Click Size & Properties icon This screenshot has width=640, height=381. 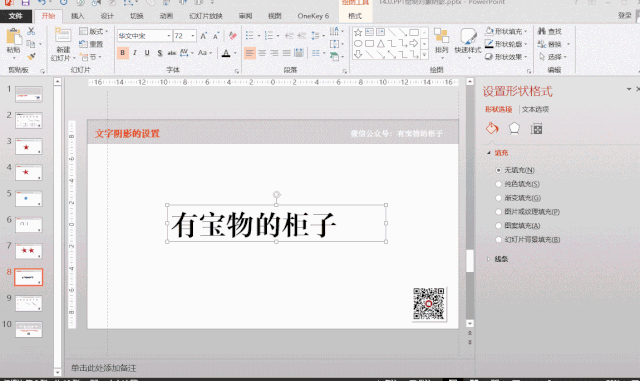pos(536,129)
